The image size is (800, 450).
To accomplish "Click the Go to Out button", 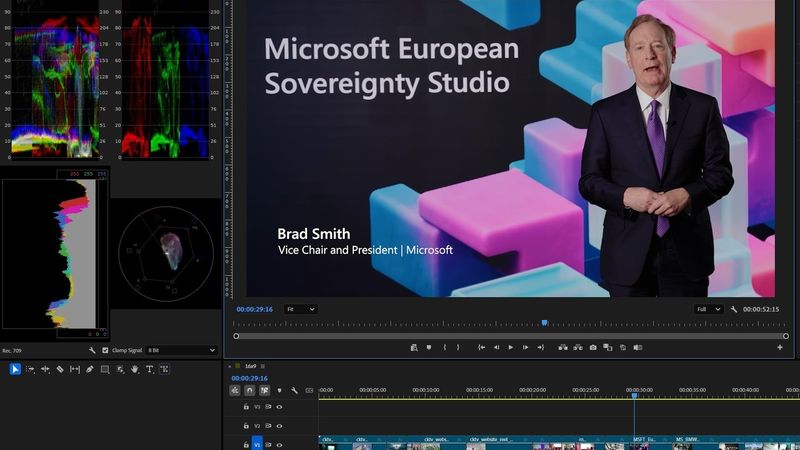I will 540,347.
